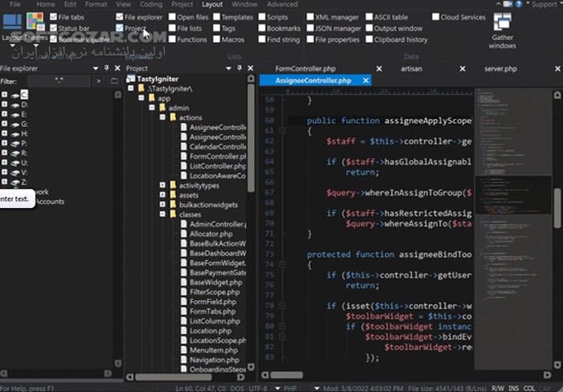The width and height of the screenshot is (563, 392).
Task: Close the AssigneeController.php tab with X
Action: [x=366, y=81]
